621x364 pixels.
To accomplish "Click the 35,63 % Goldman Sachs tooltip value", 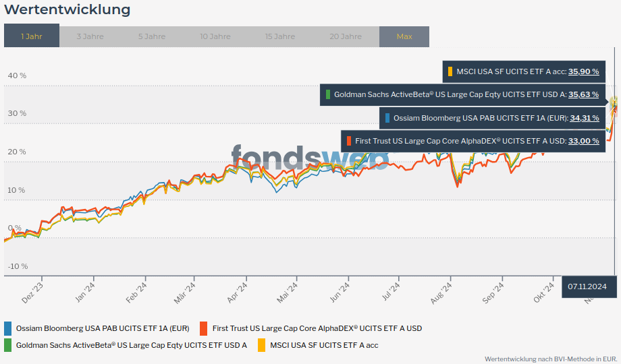I will (x=583, y=94).
